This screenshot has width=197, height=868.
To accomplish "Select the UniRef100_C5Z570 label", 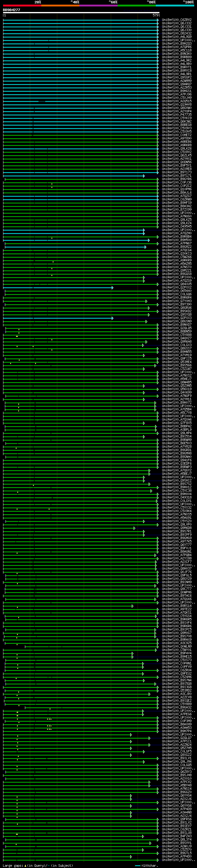I will click(177, 850).
